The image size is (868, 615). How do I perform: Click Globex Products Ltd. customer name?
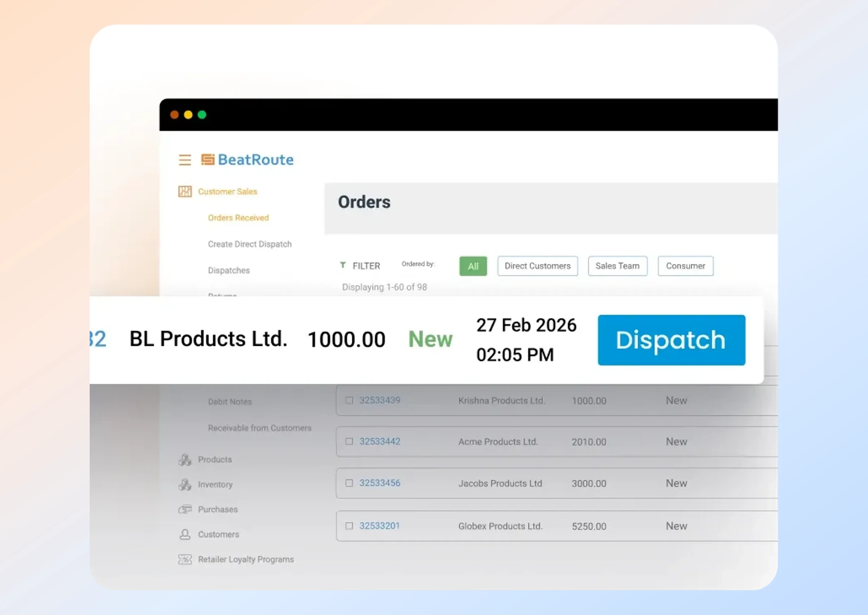(x=501, y=526)
